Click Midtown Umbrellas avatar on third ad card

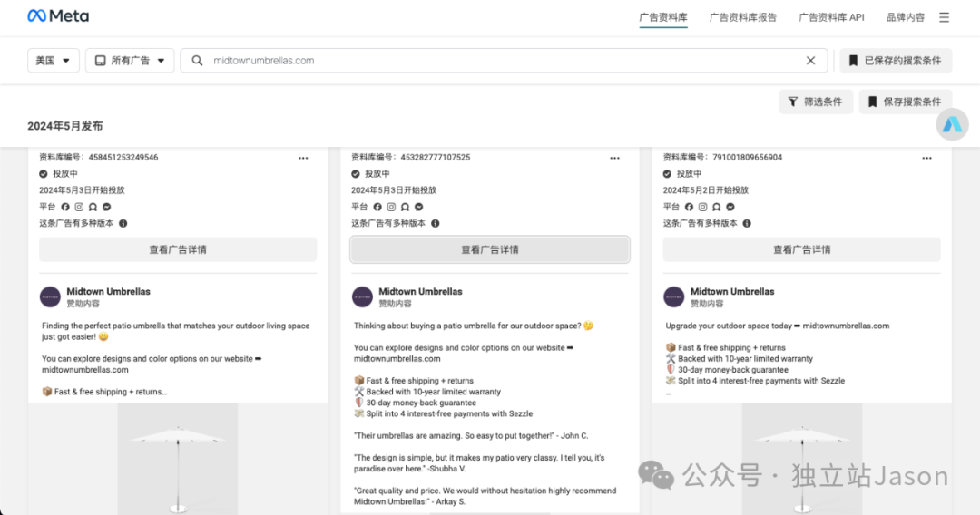(673, 296)
